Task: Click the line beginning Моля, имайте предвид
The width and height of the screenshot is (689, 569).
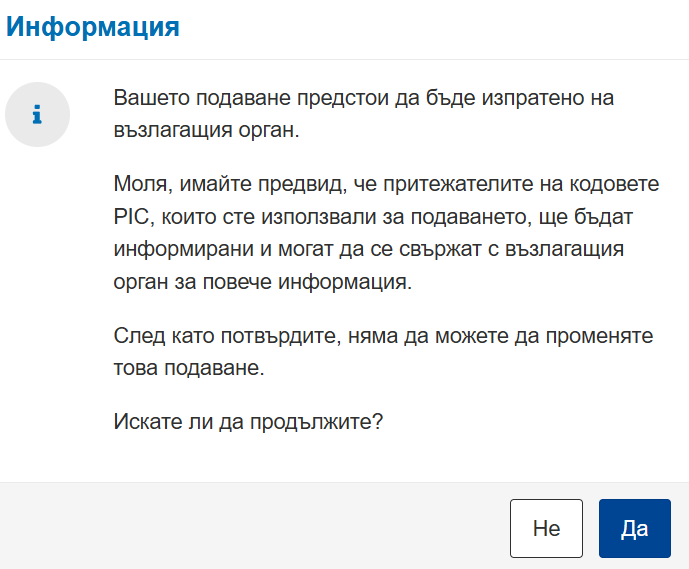Action: [386, 184]
